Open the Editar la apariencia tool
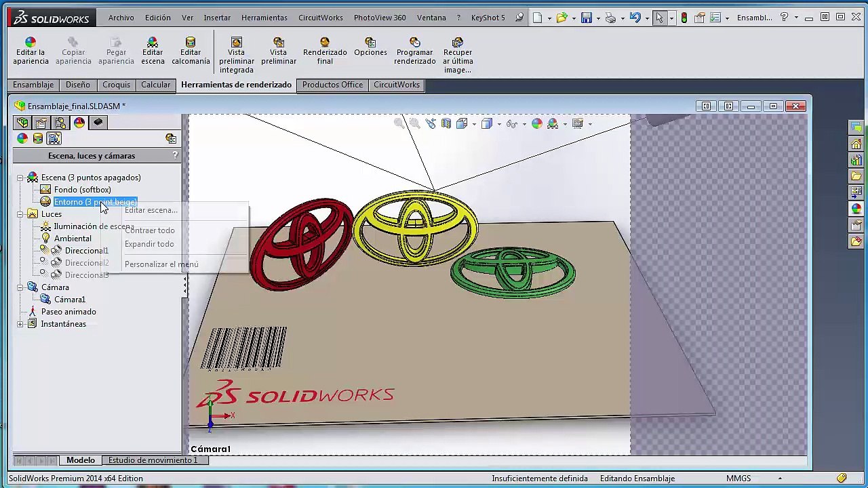The width and height of the screenshot is (868, 488). 31,52
